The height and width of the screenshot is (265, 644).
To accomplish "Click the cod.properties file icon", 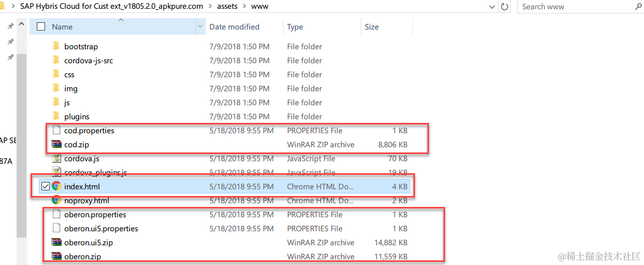I will click(x=56, y=130).
